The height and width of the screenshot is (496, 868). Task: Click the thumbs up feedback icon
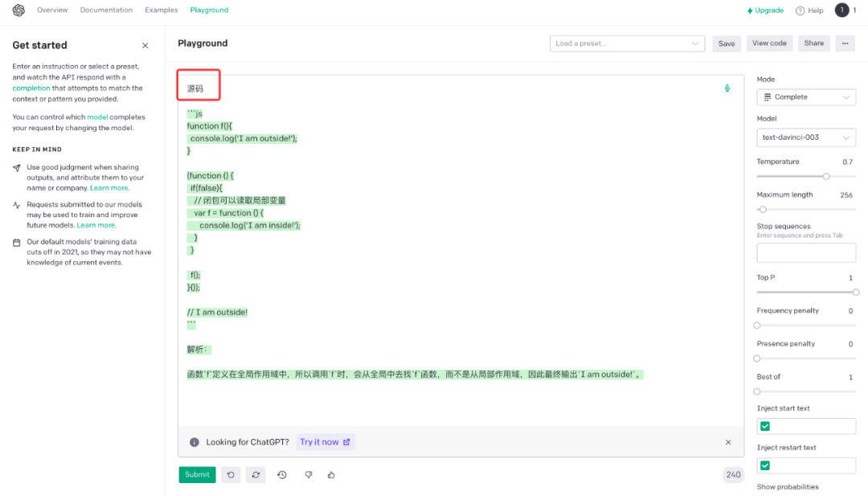pos(331,475)
